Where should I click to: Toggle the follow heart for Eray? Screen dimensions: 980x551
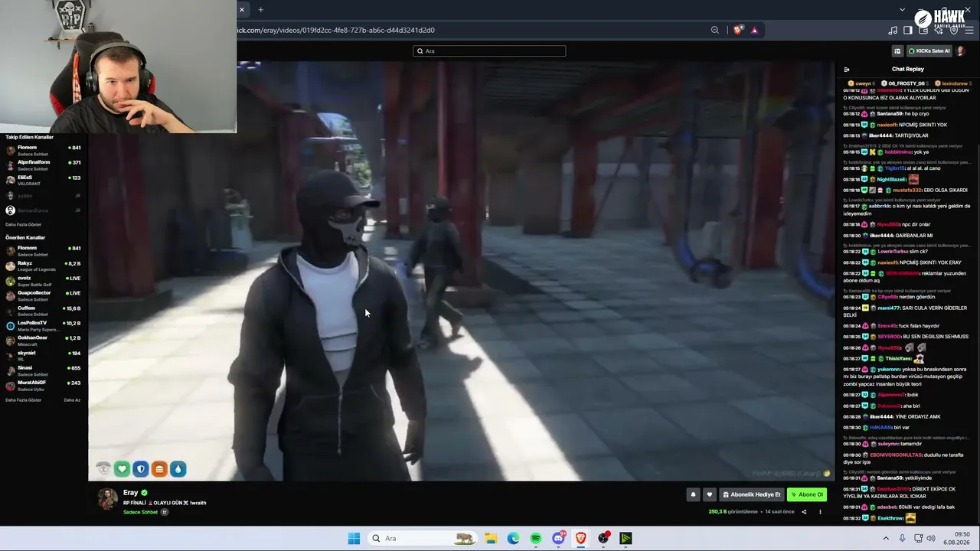tap(709, 494)
